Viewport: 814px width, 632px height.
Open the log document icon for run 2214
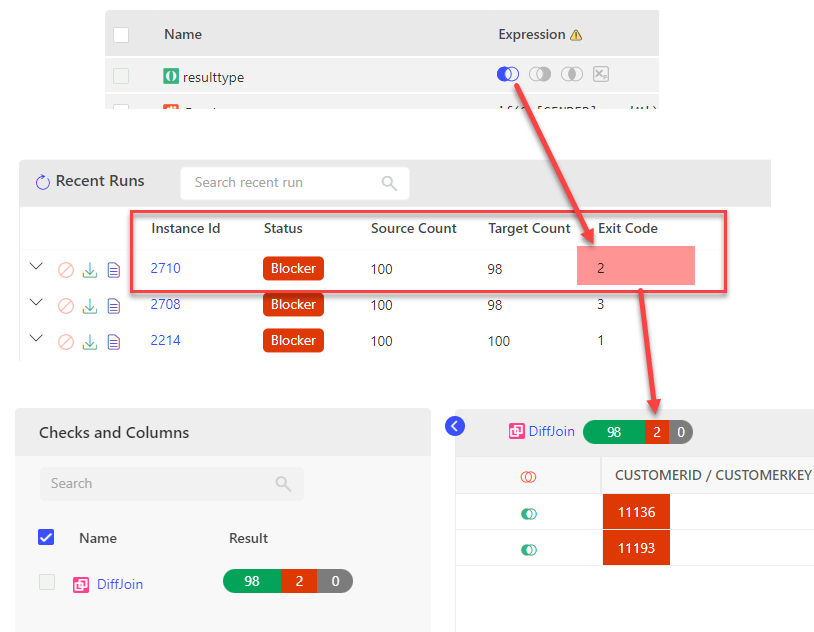click(x=113, y=342)
